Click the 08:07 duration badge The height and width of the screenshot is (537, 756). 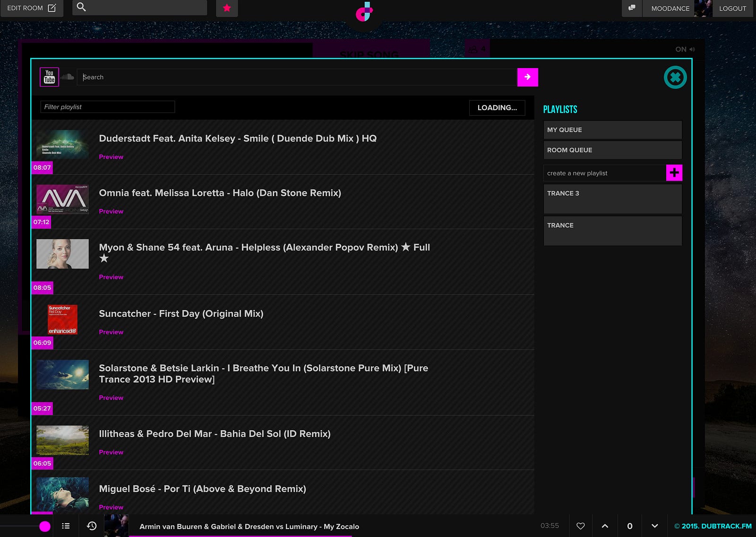[42, 167]
